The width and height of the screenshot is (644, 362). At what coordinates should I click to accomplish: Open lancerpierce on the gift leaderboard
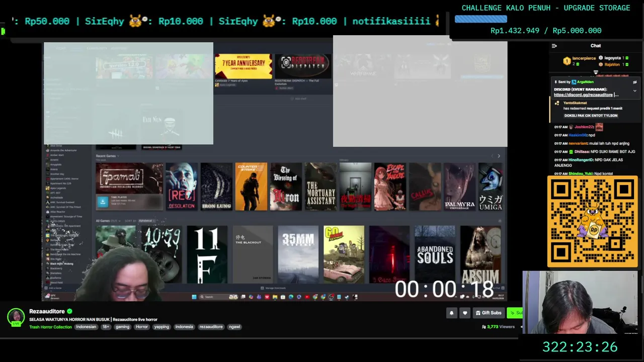click(x=584, y=58)
